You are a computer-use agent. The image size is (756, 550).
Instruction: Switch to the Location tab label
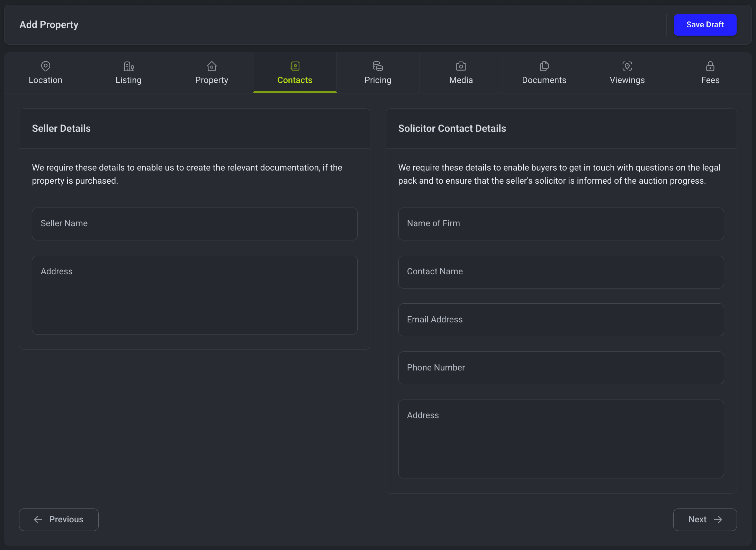45,80
